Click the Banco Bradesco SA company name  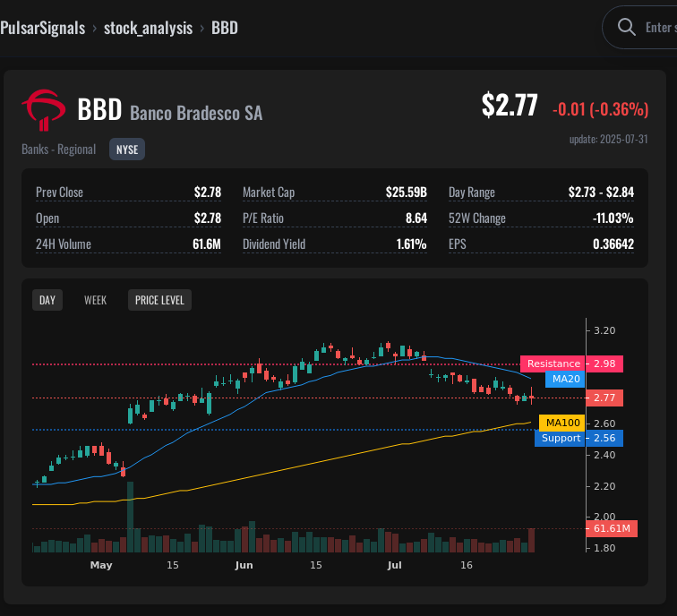point(196,114)
